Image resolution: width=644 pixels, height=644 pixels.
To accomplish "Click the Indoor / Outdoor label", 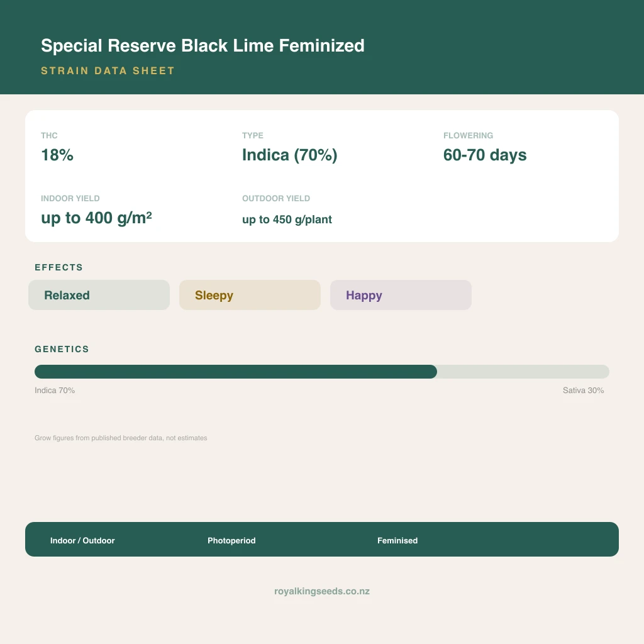I will [82, 540].
